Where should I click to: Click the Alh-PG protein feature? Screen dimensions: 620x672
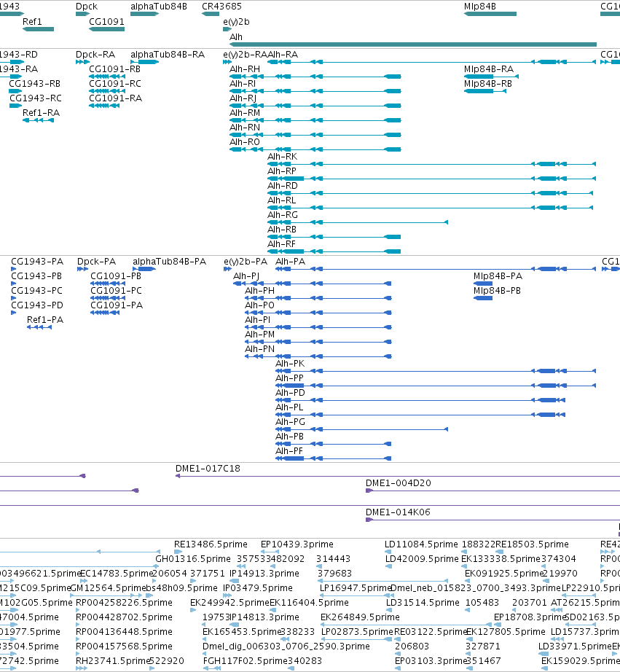[x=361, y=429]
